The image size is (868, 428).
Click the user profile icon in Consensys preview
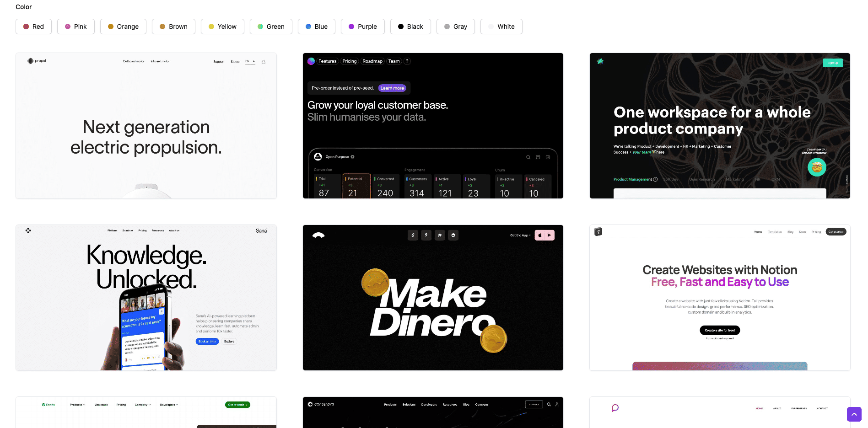[x=557, y=404]
